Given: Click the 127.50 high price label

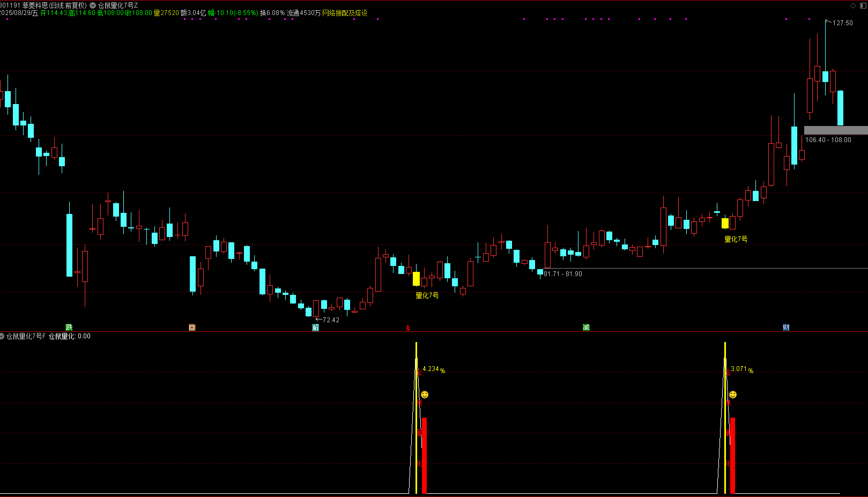Looking at the screenshot, I should pos(842,23).
